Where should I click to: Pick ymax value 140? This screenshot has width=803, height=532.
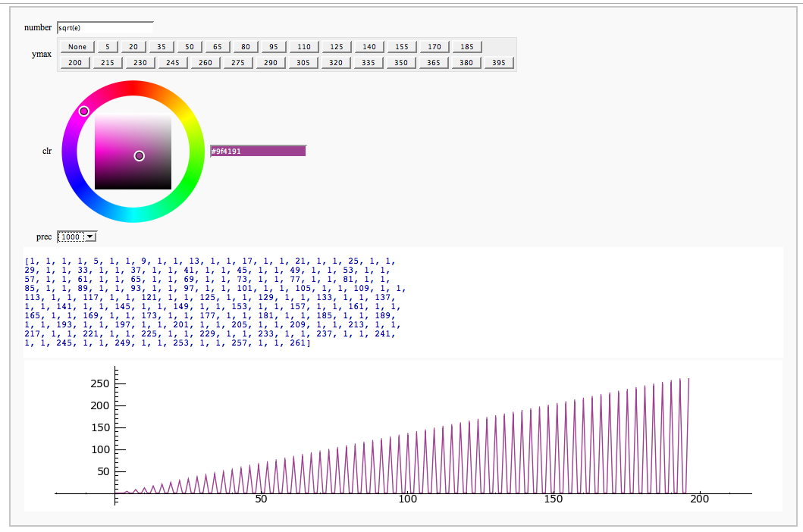(369, 47)
